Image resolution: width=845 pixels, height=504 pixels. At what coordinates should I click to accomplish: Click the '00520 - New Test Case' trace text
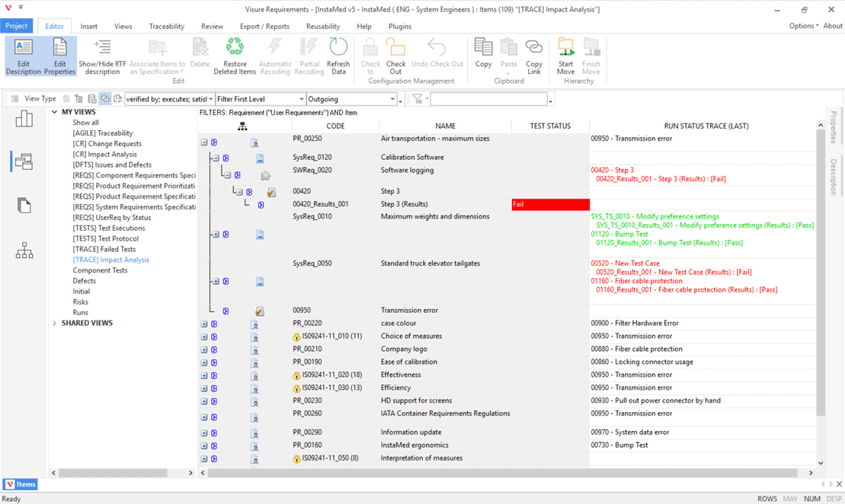click(625, 263)
